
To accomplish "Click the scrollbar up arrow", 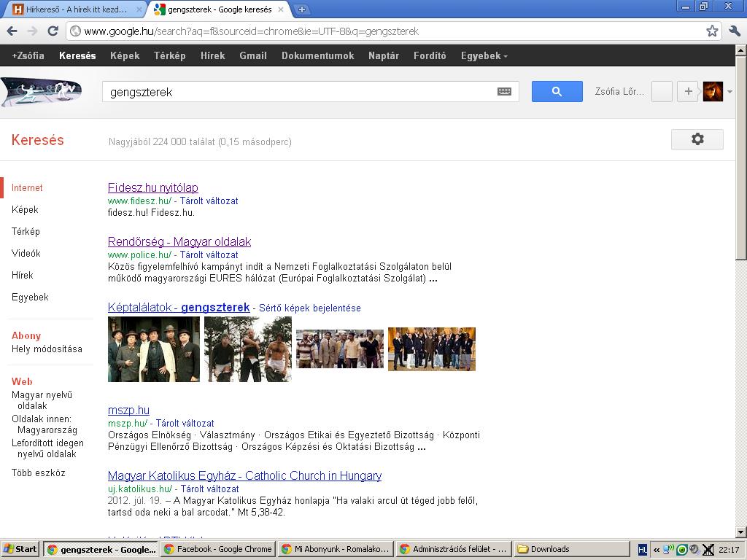I will tap(741, 50).
